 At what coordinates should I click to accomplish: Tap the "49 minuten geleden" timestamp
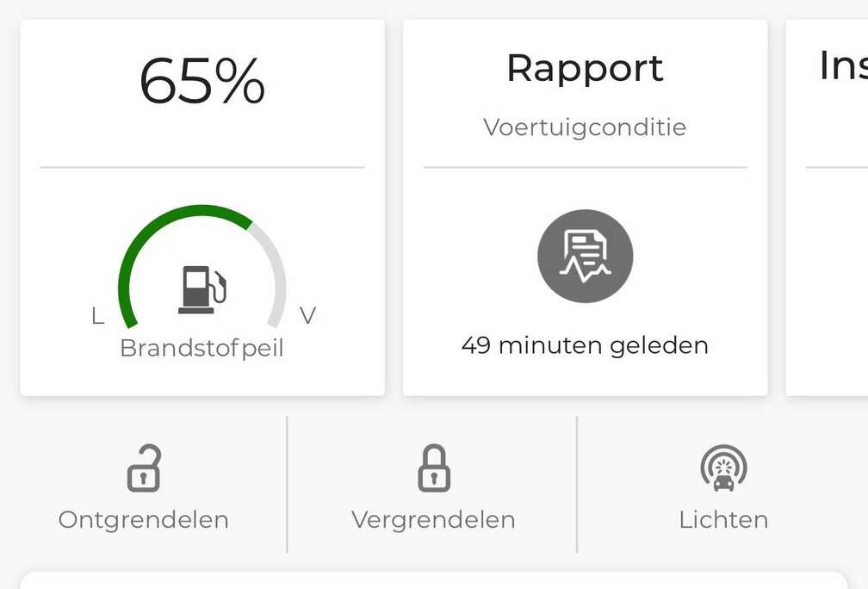[x=585, y=345]
